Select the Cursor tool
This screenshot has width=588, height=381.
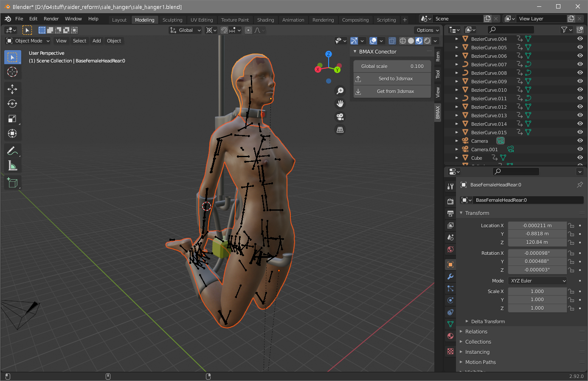point(12,72)
